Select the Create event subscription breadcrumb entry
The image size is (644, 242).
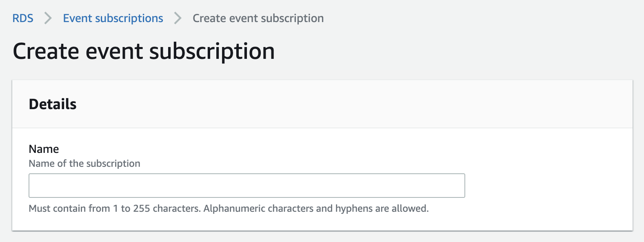coord(258,18)
